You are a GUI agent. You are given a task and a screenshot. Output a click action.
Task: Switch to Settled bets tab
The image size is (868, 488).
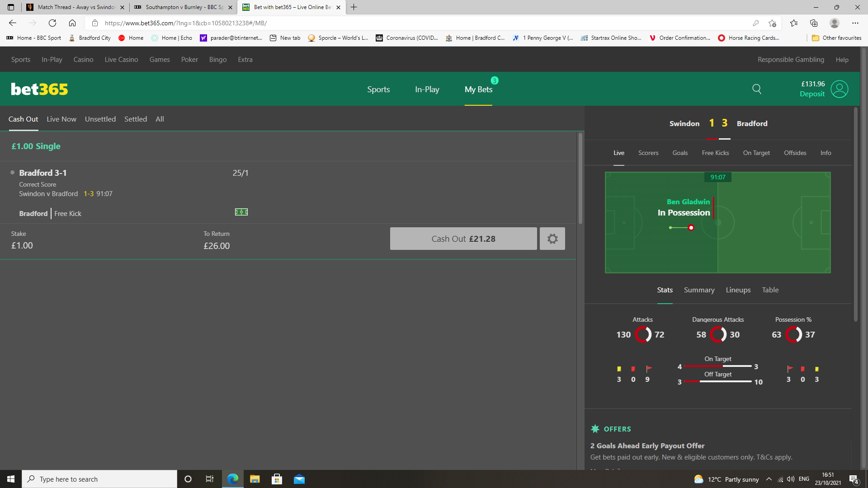tap(136, 119)
